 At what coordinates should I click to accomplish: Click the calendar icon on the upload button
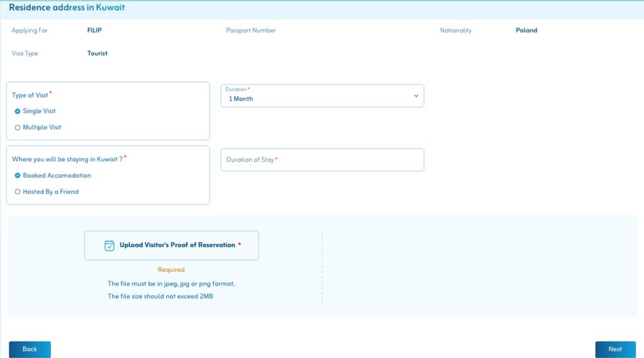click(109, 245)
